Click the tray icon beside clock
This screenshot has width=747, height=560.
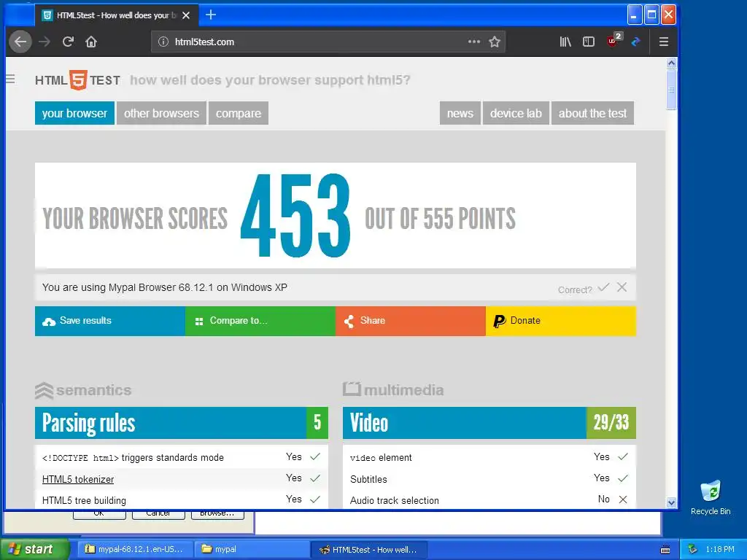(x=693, y=550)
